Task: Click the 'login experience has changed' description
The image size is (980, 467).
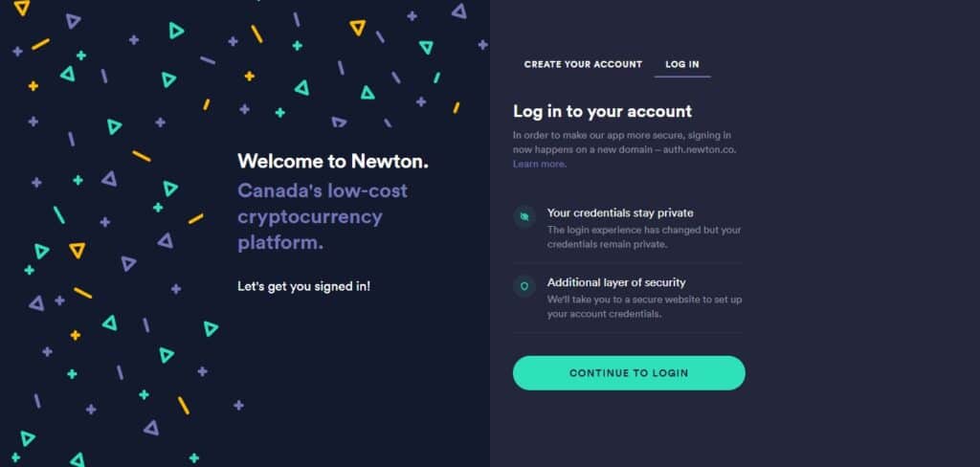Action: (644, 237)
